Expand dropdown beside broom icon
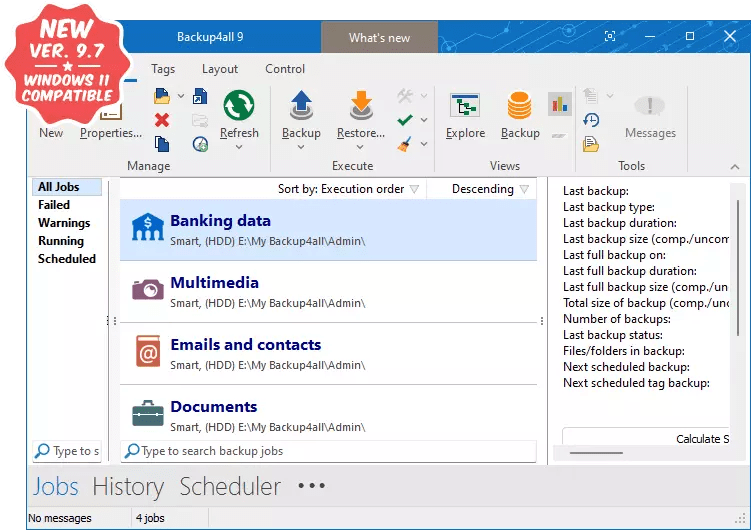 coord(424,144)
